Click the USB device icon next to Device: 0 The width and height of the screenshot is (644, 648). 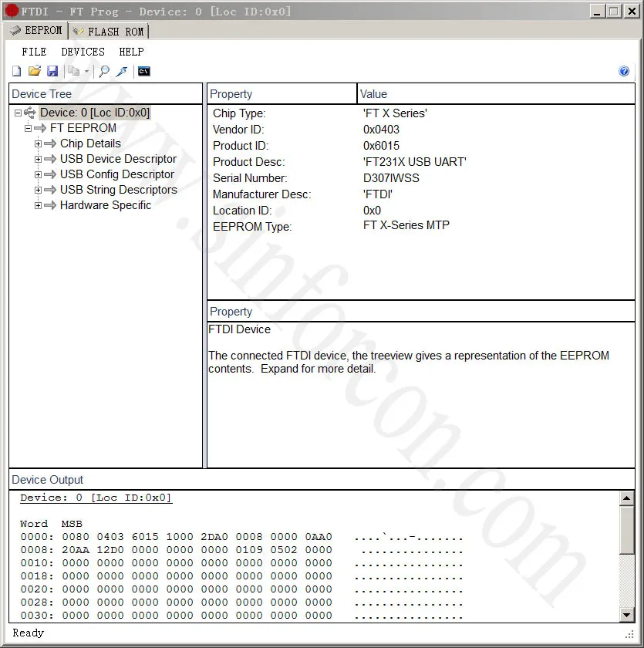(x=30, y=113)
